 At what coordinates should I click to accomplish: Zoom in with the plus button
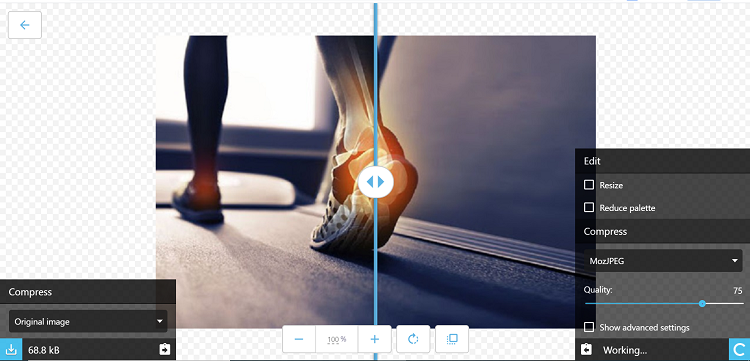point(375,339)
